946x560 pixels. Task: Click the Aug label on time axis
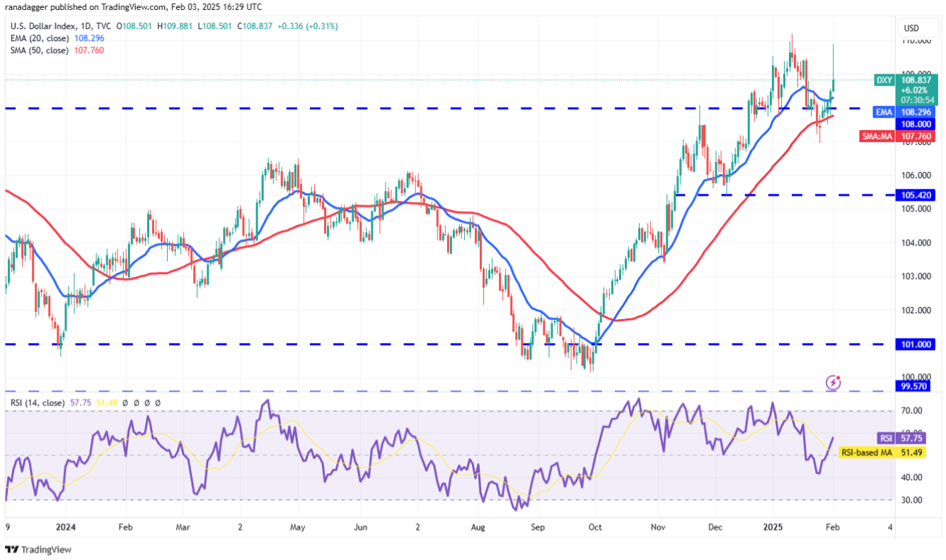click(478, 527)
